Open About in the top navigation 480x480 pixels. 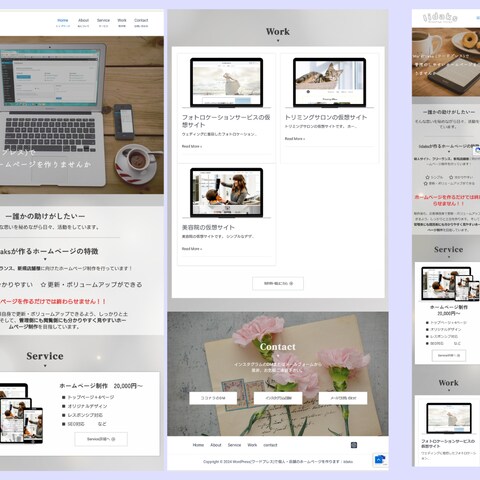(83, 22)
